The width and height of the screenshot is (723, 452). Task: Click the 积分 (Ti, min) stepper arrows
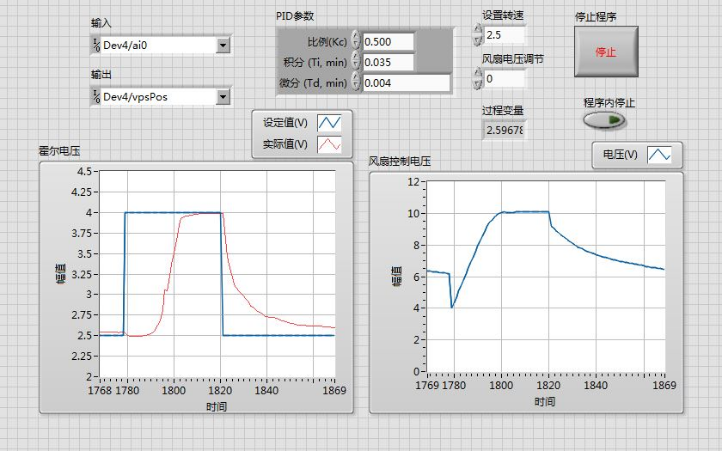click(x=356, y=62)
